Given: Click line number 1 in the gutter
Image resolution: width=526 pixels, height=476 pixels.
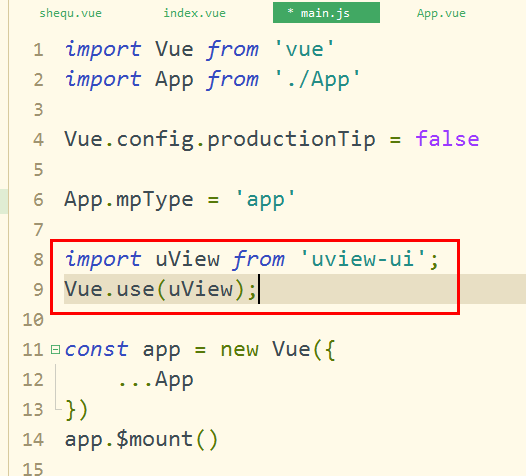Looking at the screenshot, I should click(x=38, y=50).
